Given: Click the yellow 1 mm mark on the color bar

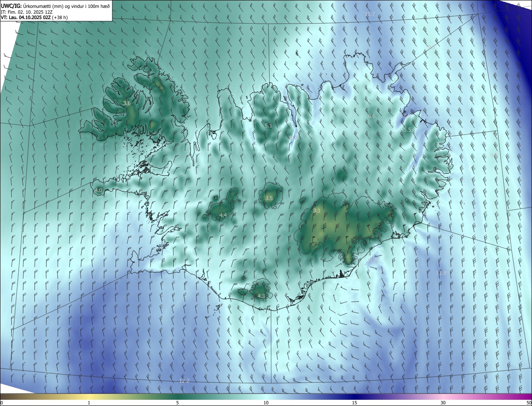Looking at the screenshot, I should 89,403.
